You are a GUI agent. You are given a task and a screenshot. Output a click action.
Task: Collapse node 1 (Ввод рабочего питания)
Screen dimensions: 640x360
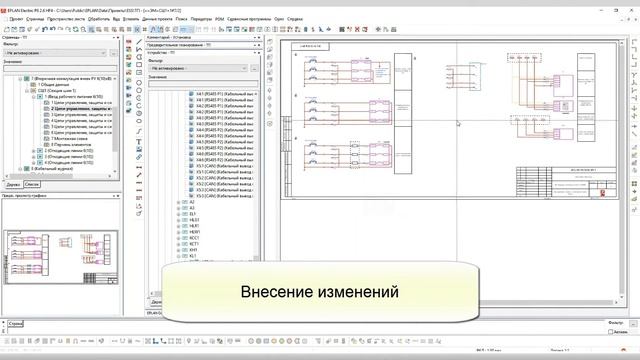pyautogui.click(x=34, y=97)
